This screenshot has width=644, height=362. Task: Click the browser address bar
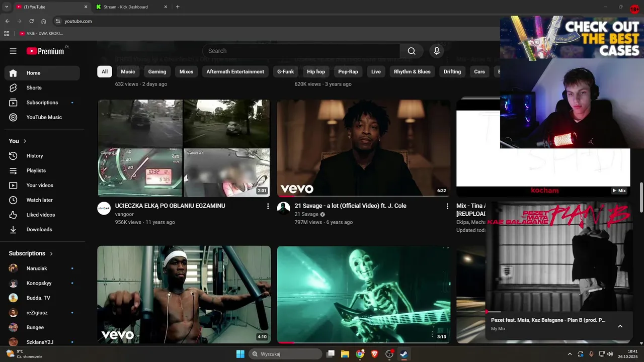[x=277, y=21]
